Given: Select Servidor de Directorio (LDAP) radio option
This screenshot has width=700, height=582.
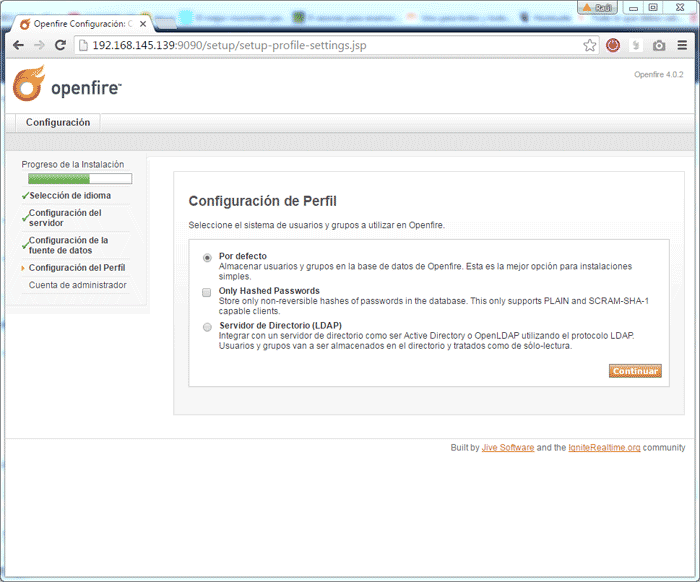Looking at the screenshot, I should 207,327.
